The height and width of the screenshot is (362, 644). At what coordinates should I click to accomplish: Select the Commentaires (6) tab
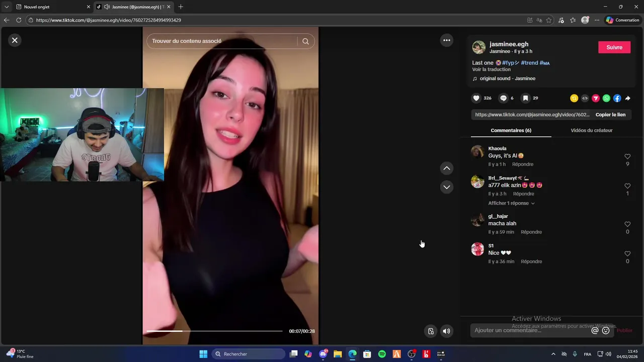pyautogui.click(x=511, y=130)
